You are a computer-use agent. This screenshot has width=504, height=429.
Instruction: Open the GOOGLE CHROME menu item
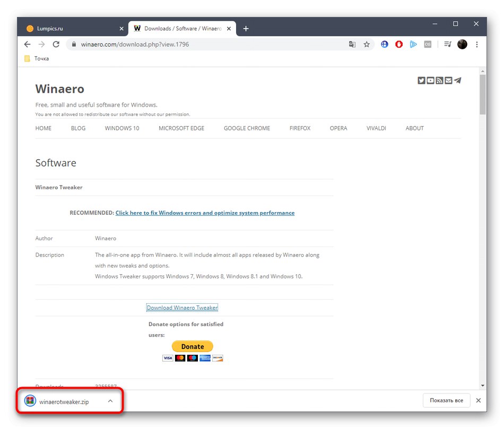[x=247, y=128]
